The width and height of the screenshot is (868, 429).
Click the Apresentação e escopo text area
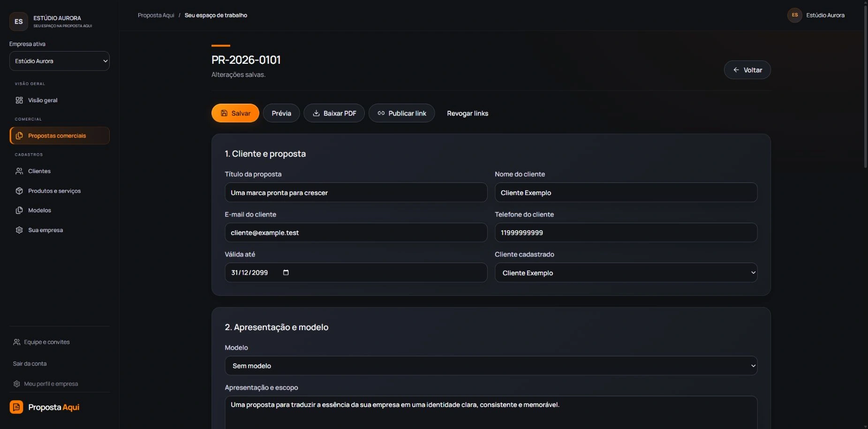(x=491, y=412)
